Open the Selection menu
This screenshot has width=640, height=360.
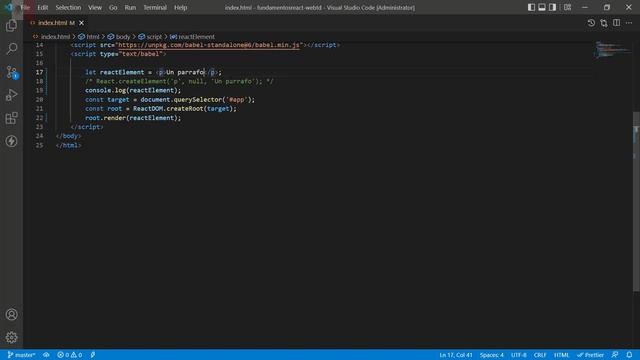point(68,7)
